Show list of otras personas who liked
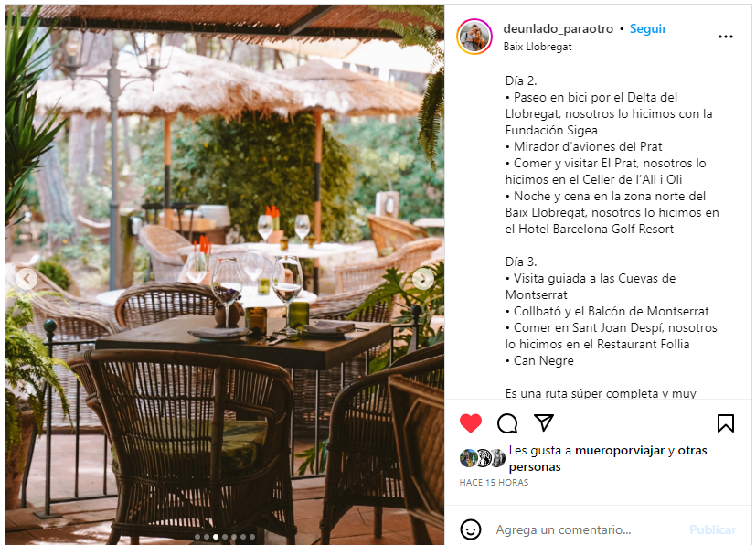The height and width of the screenshot is (545, 756). tap(608, 459)
